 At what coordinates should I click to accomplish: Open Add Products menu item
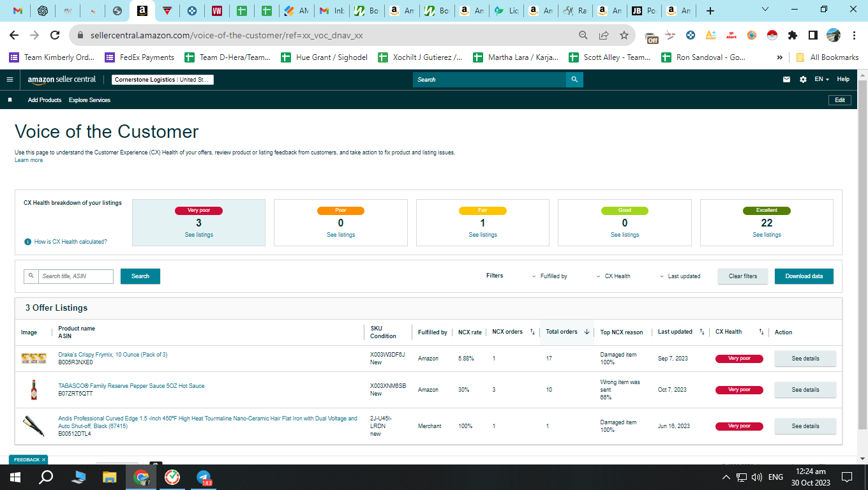(x=45, y=100)
